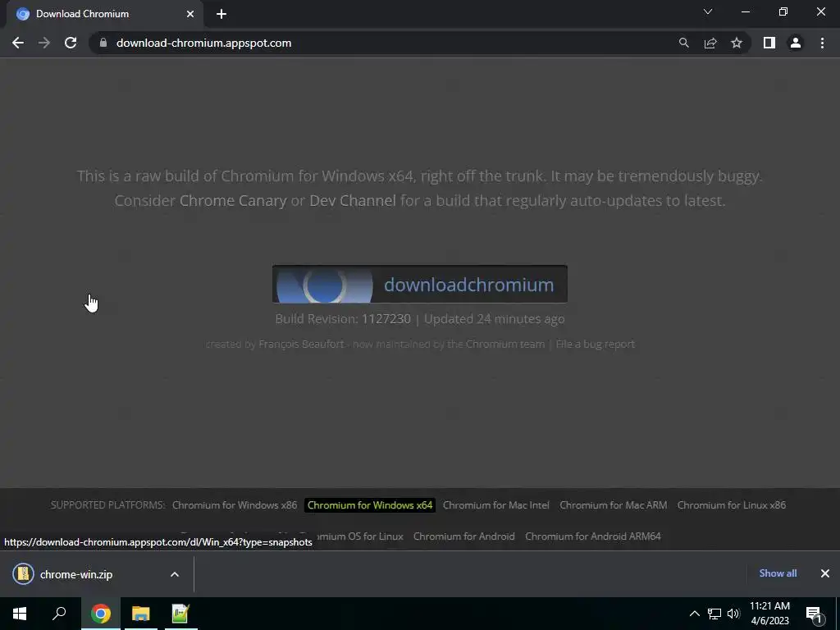Open the Chrome three-dot menu
840x630 pixels.
pyautogui.click(x=822, y=43)
